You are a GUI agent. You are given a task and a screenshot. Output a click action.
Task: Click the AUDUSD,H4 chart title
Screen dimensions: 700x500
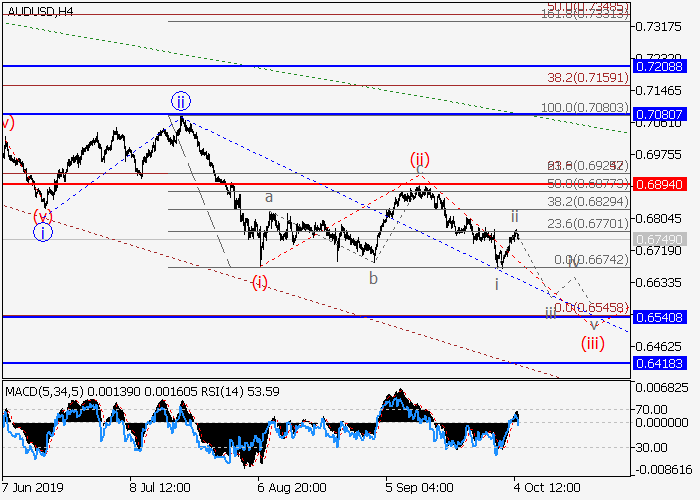[x=38, y=11]
